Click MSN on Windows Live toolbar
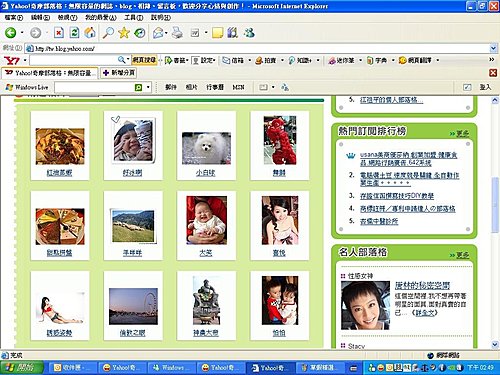The image size is (500, 375). pos(238,87)
